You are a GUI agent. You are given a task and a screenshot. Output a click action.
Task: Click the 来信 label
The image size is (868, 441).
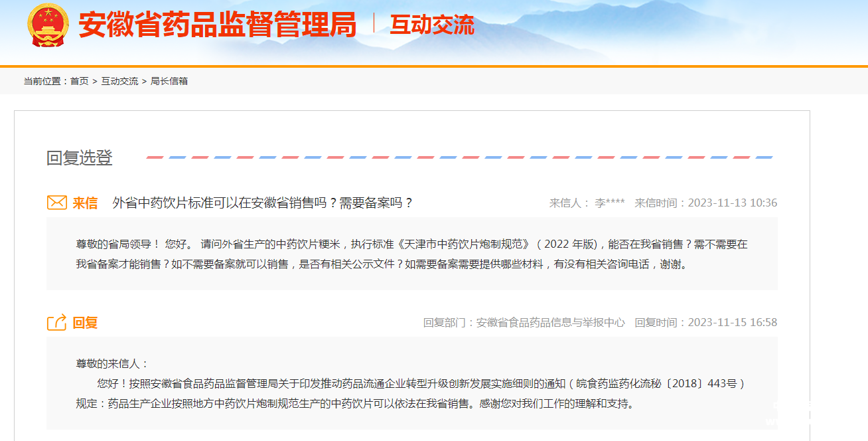point(85,203)
